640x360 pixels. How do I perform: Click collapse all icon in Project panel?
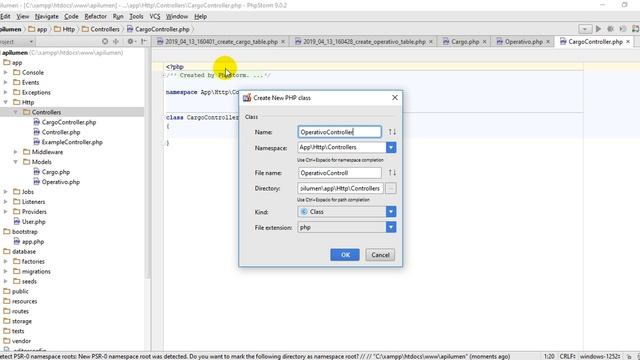coord(116,41)
